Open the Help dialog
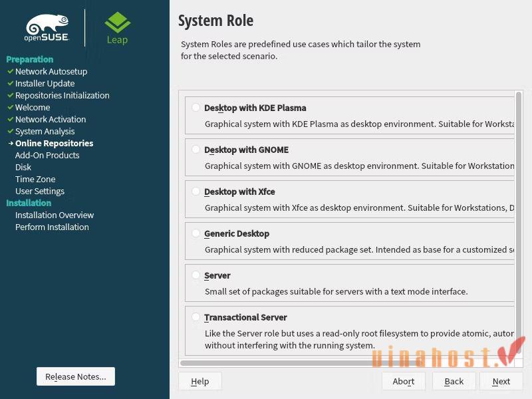The width and height of the screenshot is (532, 399). [x=200, y=381]
